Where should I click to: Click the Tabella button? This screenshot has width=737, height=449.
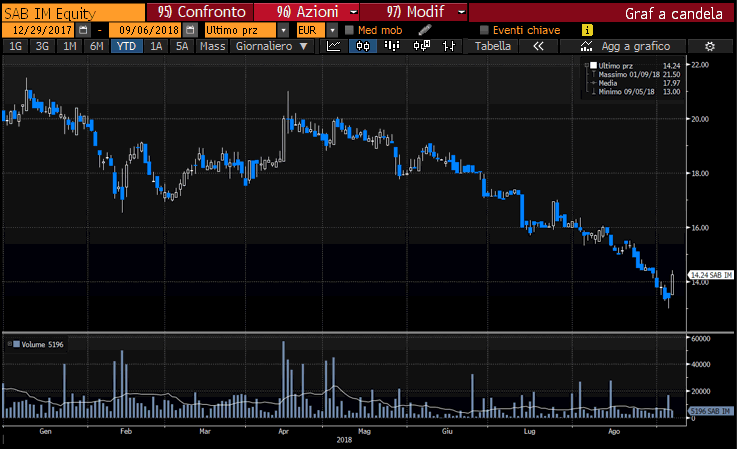pyautogui.click(x=493, y=46)
